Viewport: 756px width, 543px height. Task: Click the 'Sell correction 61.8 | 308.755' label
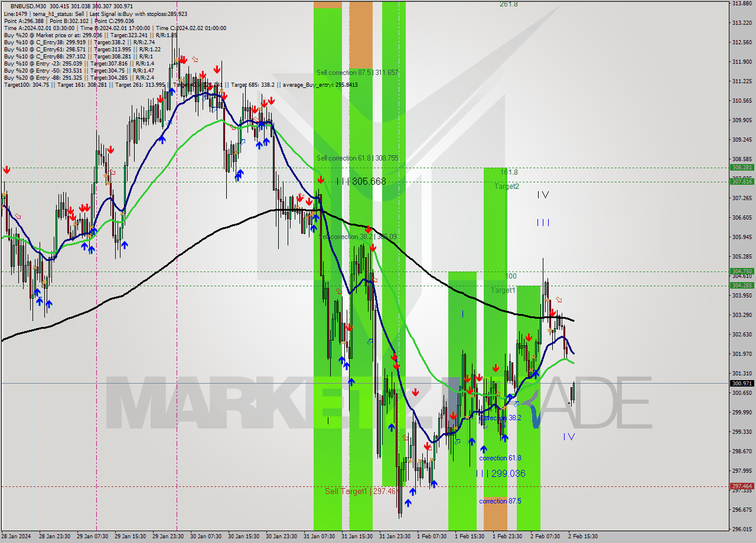[x=357, y=158]
